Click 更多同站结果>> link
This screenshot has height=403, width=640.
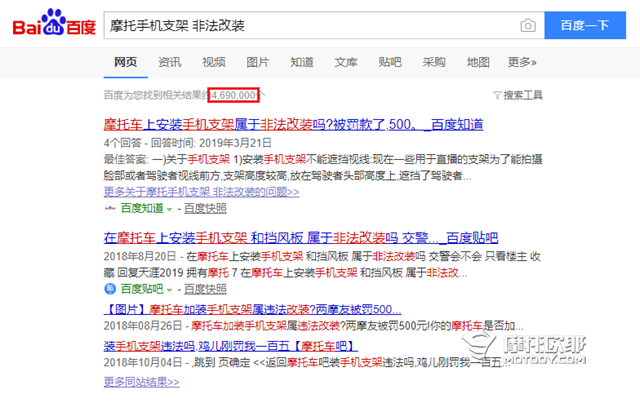point(141,382)
